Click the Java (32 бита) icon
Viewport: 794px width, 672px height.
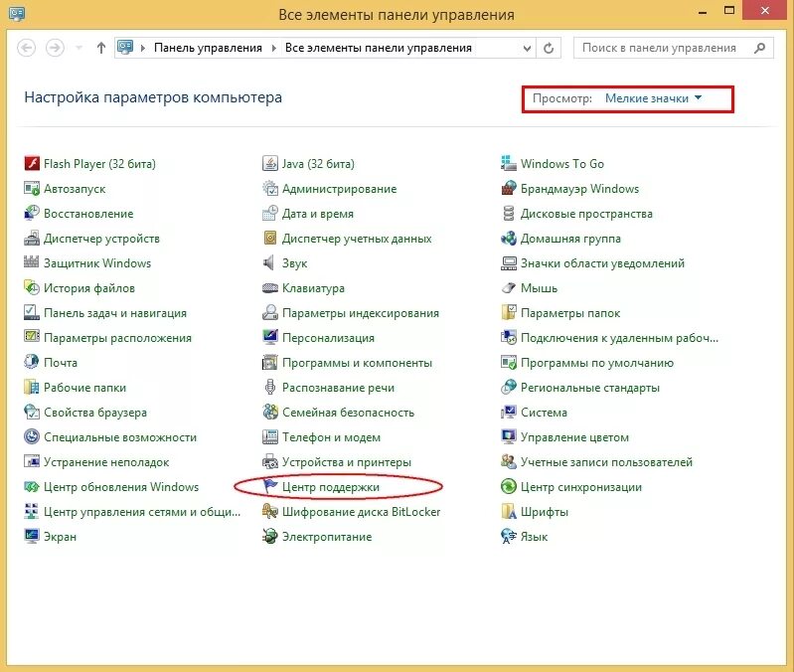pos(270,164)
